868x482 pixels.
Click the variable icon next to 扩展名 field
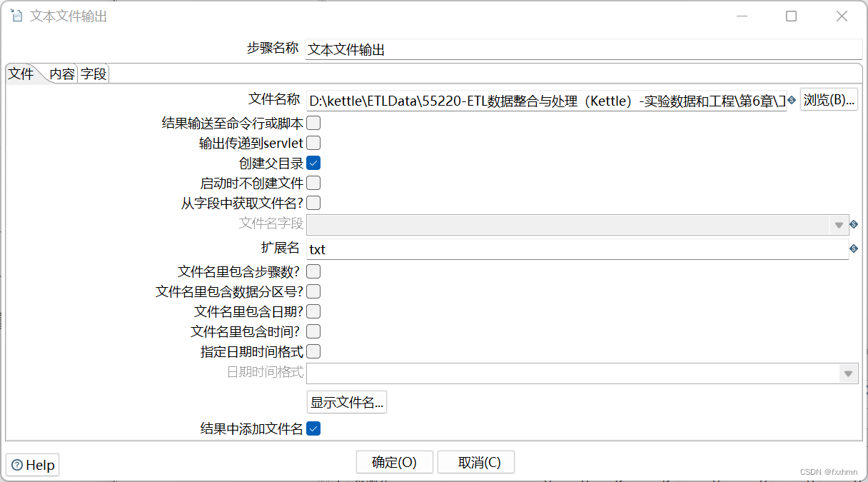coord(854,248)
